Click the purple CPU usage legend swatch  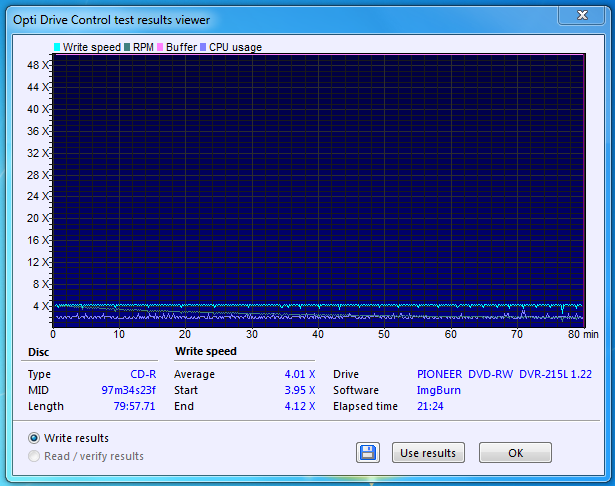pyautogui.click(x=203, y=47)
